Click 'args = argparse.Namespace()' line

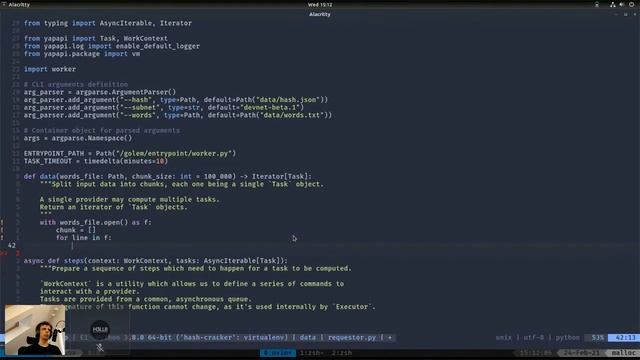tap(78, 138)
